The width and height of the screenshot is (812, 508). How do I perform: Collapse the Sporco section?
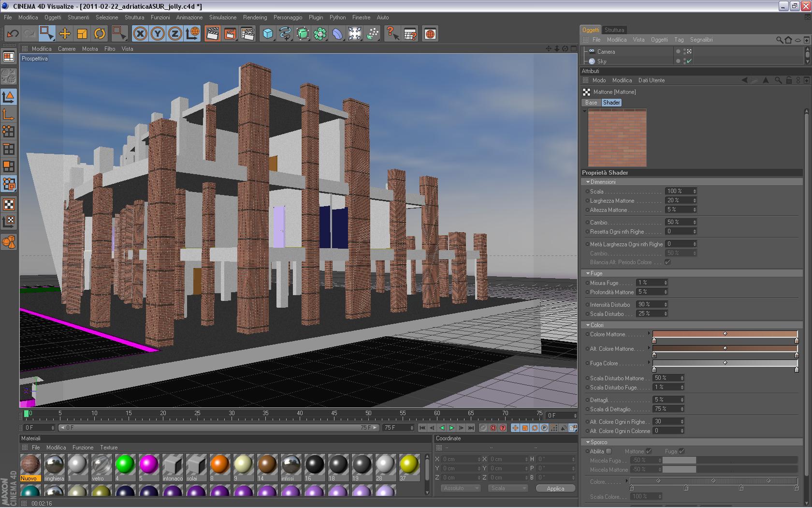pyautogui.click(x=588, y=442)
